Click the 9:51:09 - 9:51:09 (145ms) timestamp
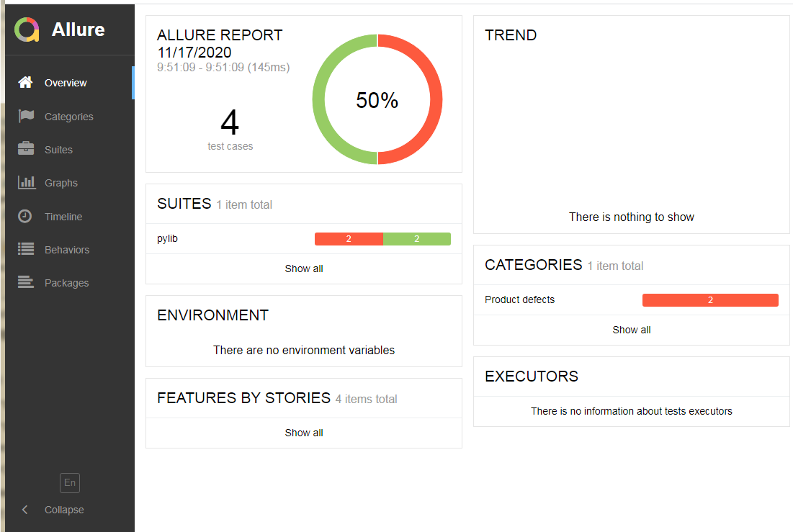Image resolution: width=793 pixels, height=532 pixels. [223, 67]
